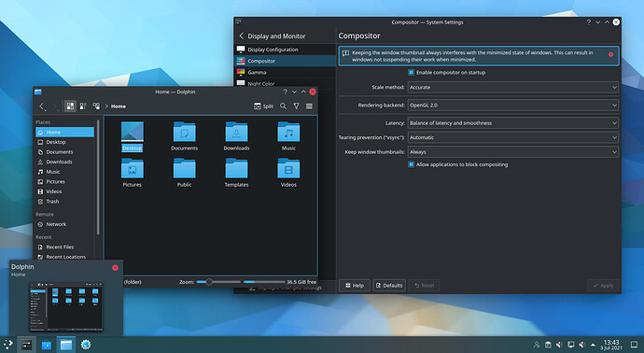Click the Help button
Viewport: 644px width, 353px height.
(x=355, y=285)
